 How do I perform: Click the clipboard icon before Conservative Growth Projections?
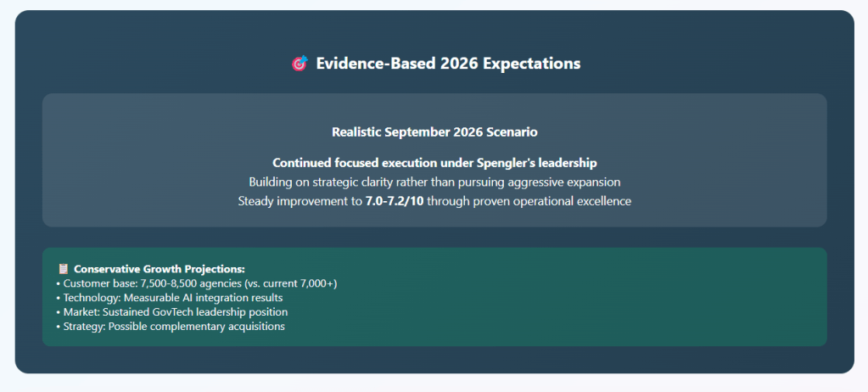click(x=63, y=269)
